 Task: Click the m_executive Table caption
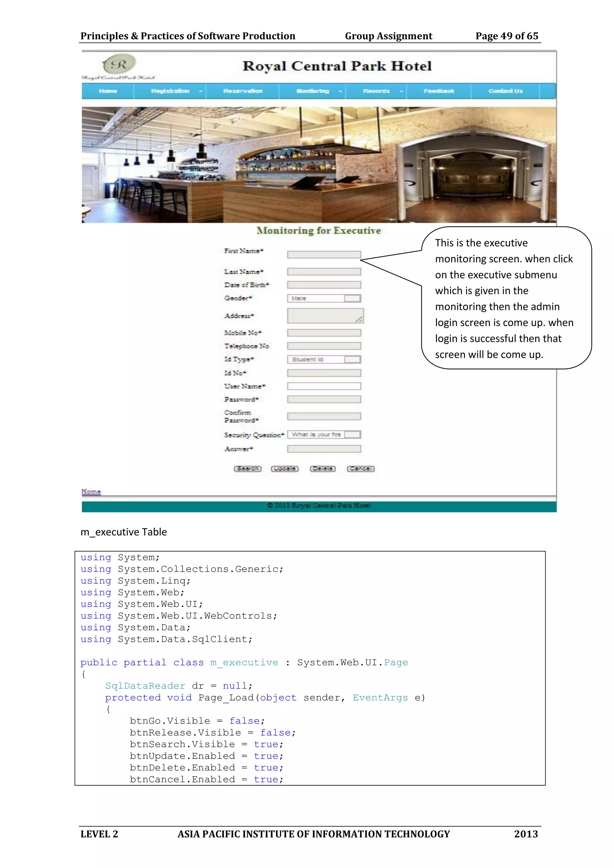[x=124, y=532]
